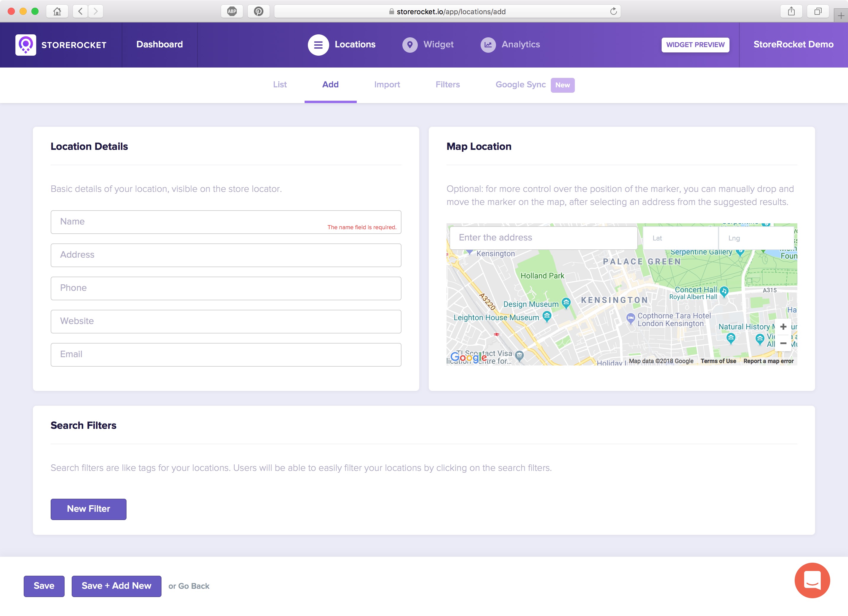The height and width of the screenshot is (616, 848).
Task: Click the Save + Add New button
Action: 116,586
